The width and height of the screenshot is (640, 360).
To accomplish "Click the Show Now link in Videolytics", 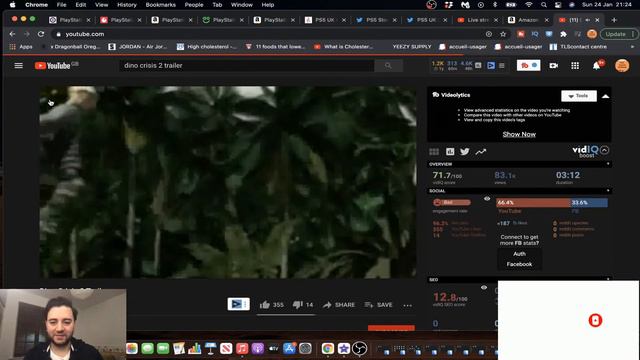I will pyautogui.click(x=519, y=134).
